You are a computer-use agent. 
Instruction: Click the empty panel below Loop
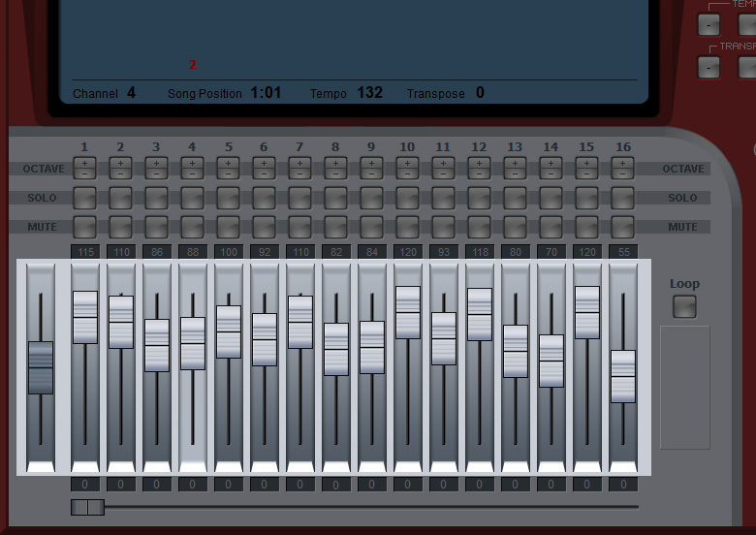[684, 387]
